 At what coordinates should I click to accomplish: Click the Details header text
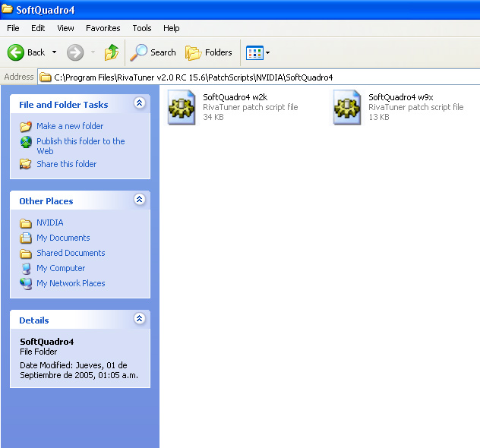(34, 320)
